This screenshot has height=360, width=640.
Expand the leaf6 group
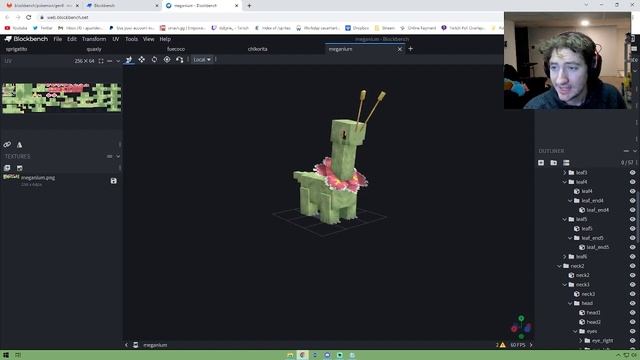tap(565, 257)
